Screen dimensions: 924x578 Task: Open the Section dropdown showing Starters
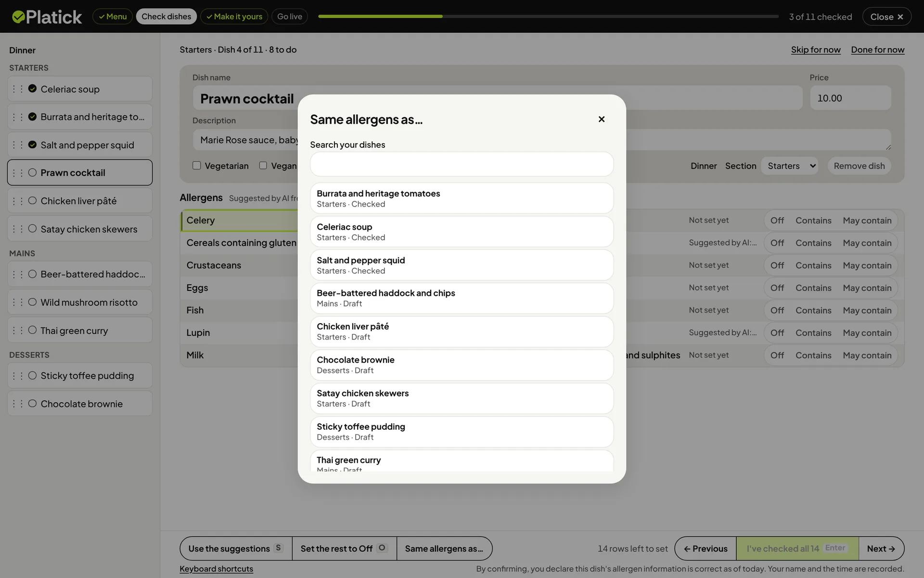pyautogui.click(x=790, y=166)
